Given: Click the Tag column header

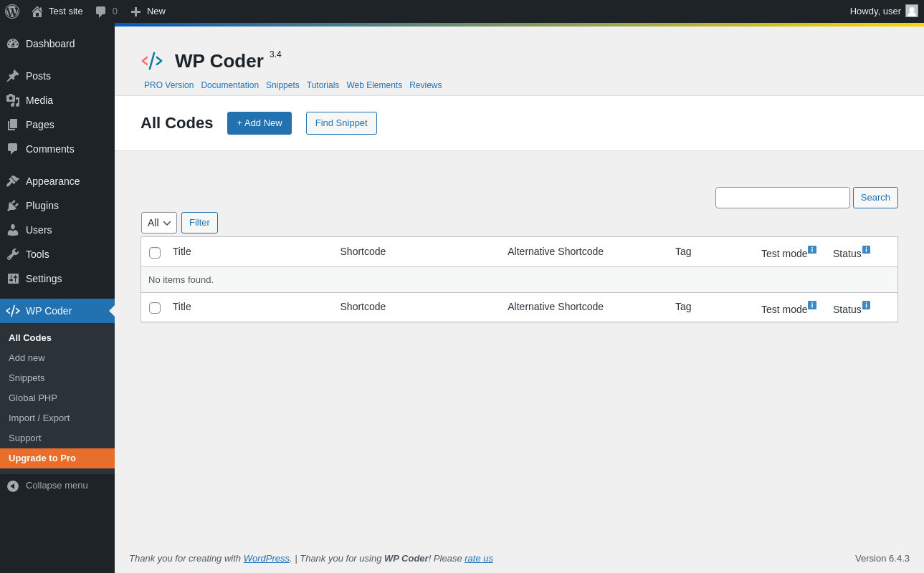Looking at the screenshot, I should 683,251.
